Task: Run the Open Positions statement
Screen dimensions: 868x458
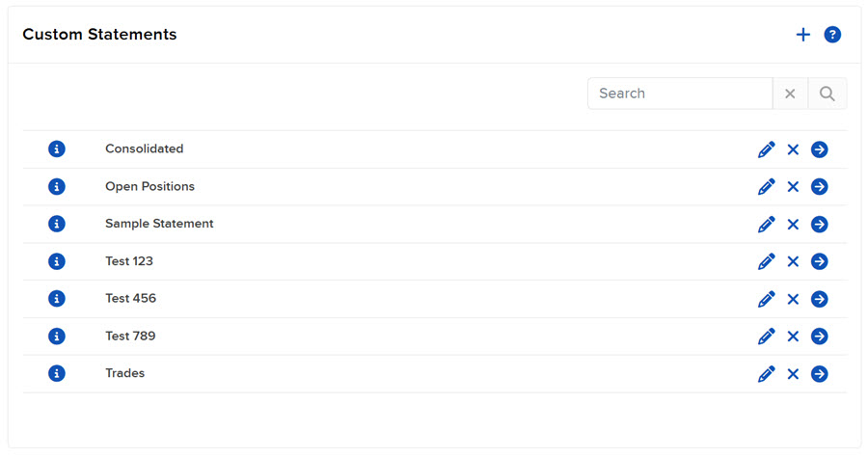Action: point(820,187)
